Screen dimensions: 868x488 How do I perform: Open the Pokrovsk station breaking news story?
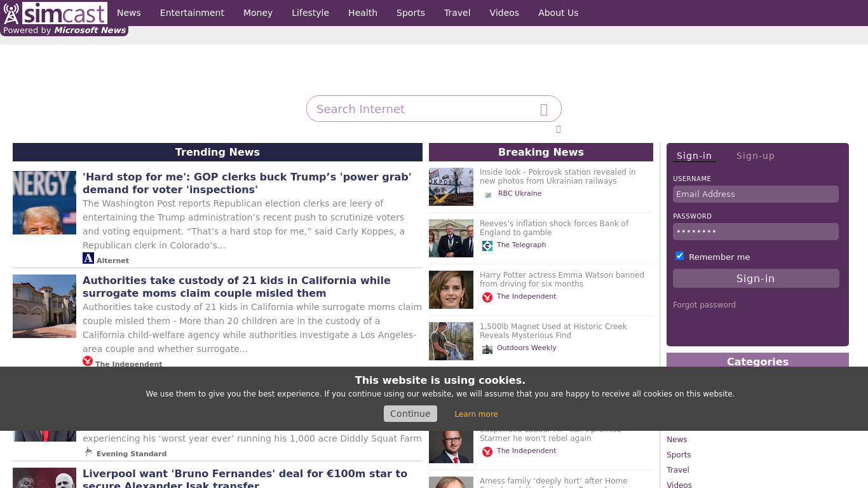[x=557, y=177]
